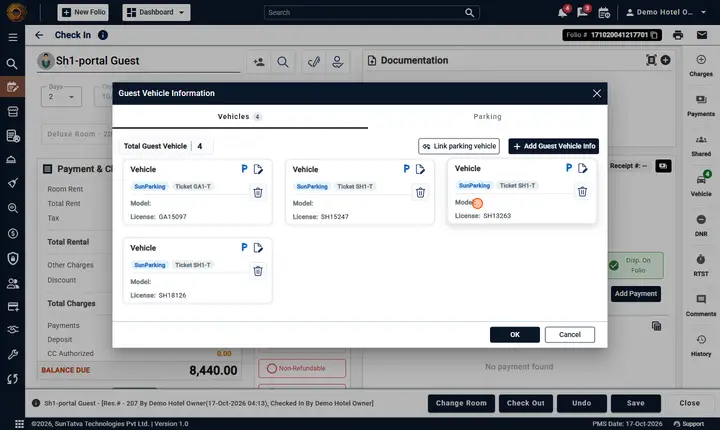Open Vehicle in the right panel

(701, 185)
